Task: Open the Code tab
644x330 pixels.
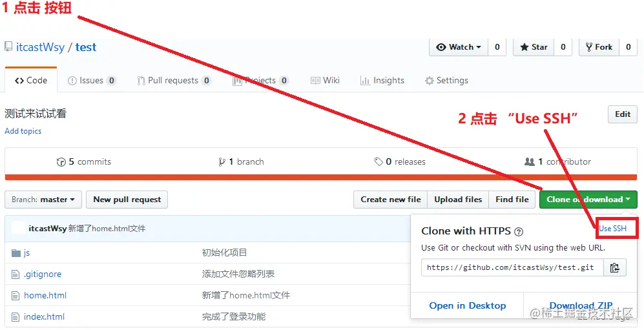Action: (x=31, y=81)
